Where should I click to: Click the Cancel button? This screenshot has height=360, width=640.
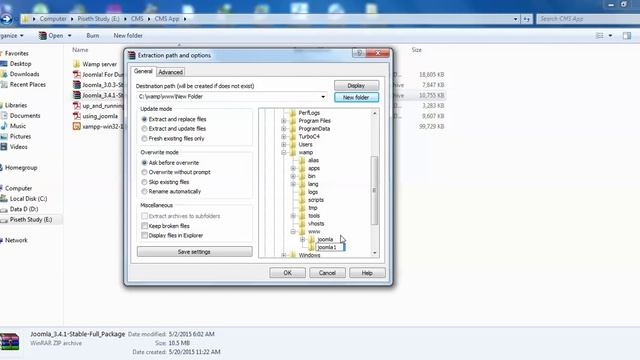pos(327,273)
